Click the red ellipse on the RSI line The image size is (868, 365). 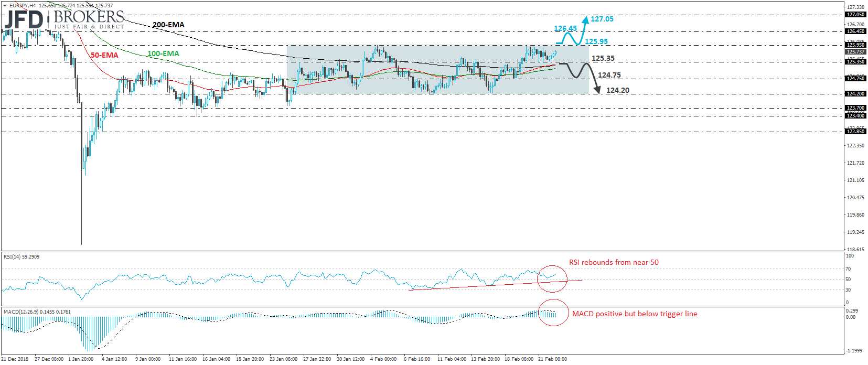pos(552,277)
